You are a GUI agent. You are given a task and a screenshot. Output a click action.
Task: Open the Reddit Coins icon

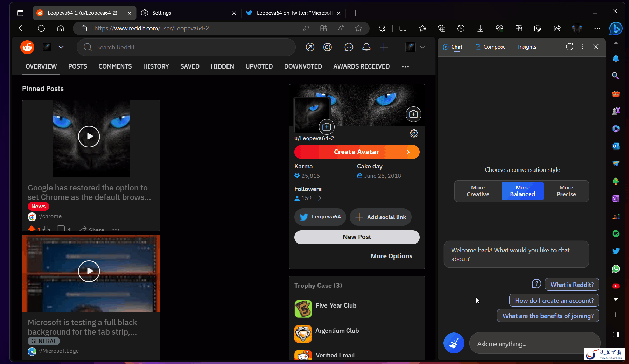tap(328, 47)
